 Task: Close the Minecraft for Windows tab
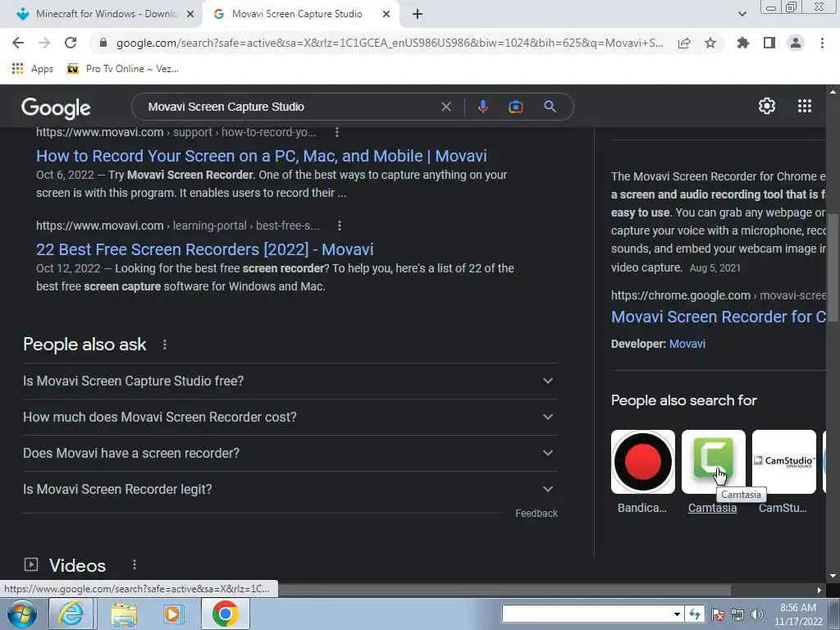tap(190, 15)
